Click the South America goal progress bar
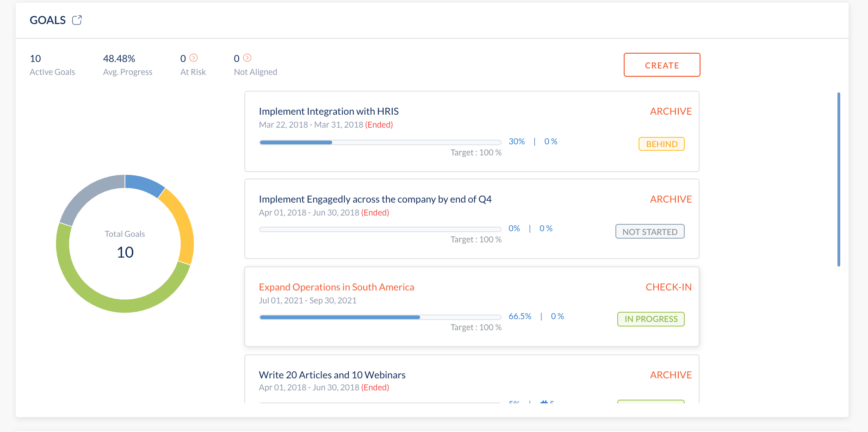Viewport: 868px width, 432px height. [380, 317]
